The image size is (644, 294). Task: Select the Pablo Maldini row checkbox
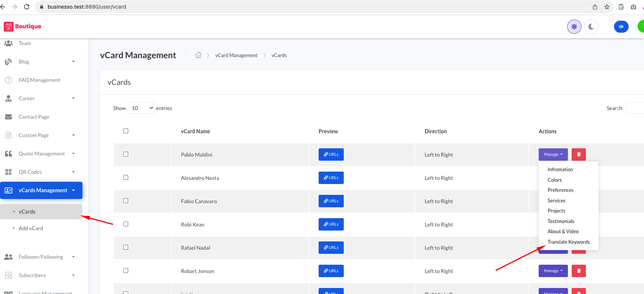(126, 154)
